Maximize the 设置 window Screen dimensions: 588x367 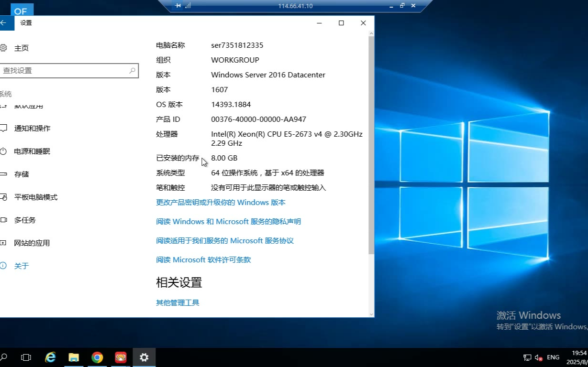[341, 23]
